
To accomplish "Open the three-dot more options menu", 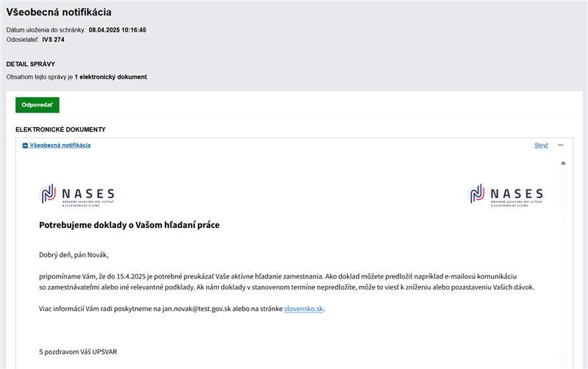I will coord(560,145).
